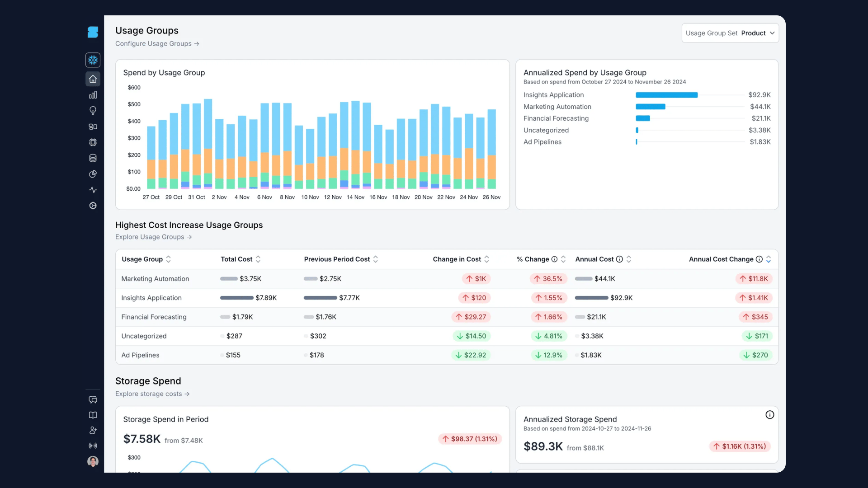Click the $92.9K annualized spend value
The width and height of the screenshot is (868, 488).
759,95
